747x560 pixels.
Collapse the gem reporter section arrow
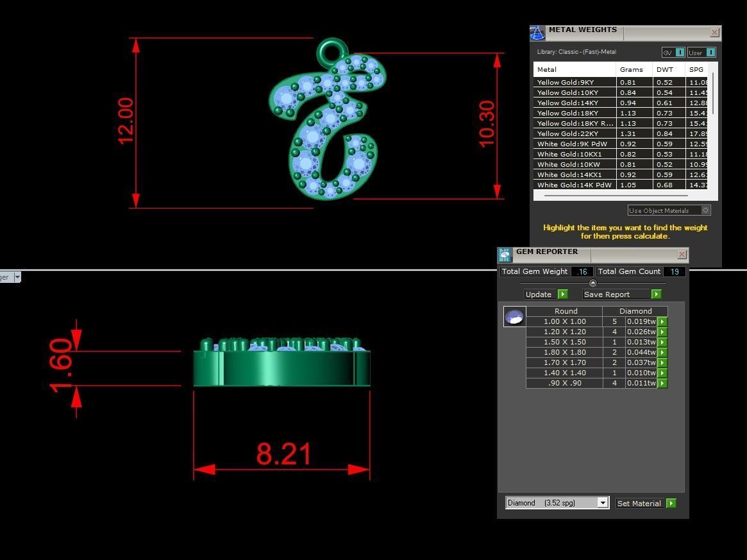click(592, 283)
